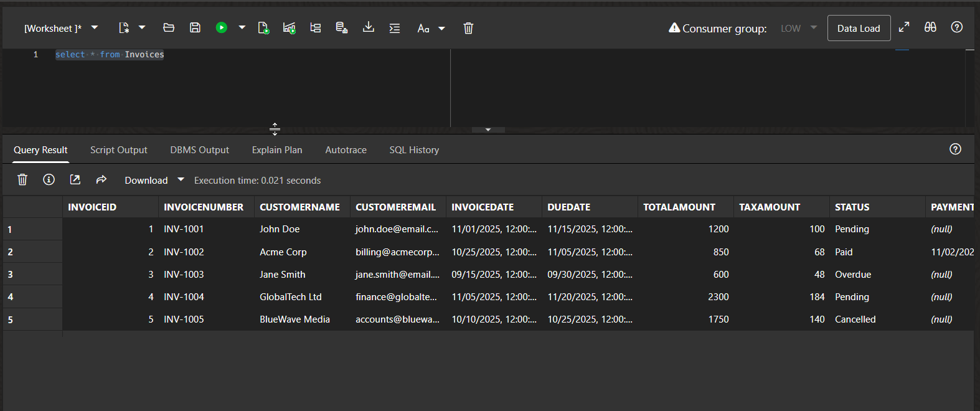Click the tree hierarchy toolbar icon

point(316,28)
